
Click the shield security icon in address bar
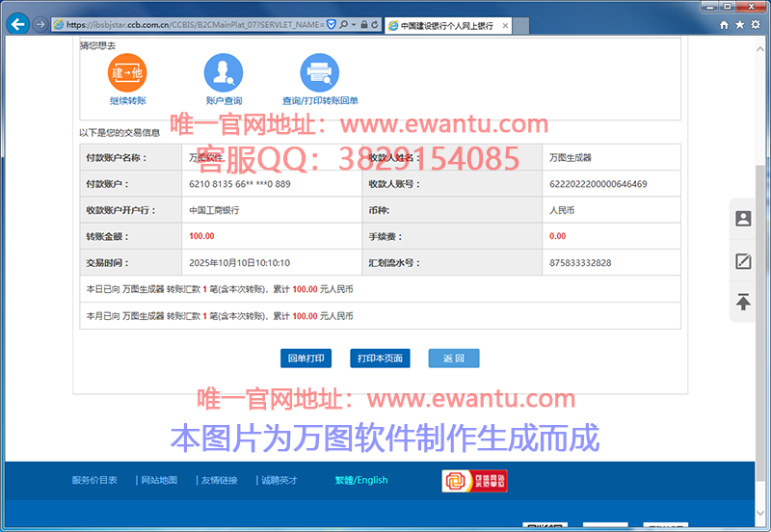pos(331,25)
